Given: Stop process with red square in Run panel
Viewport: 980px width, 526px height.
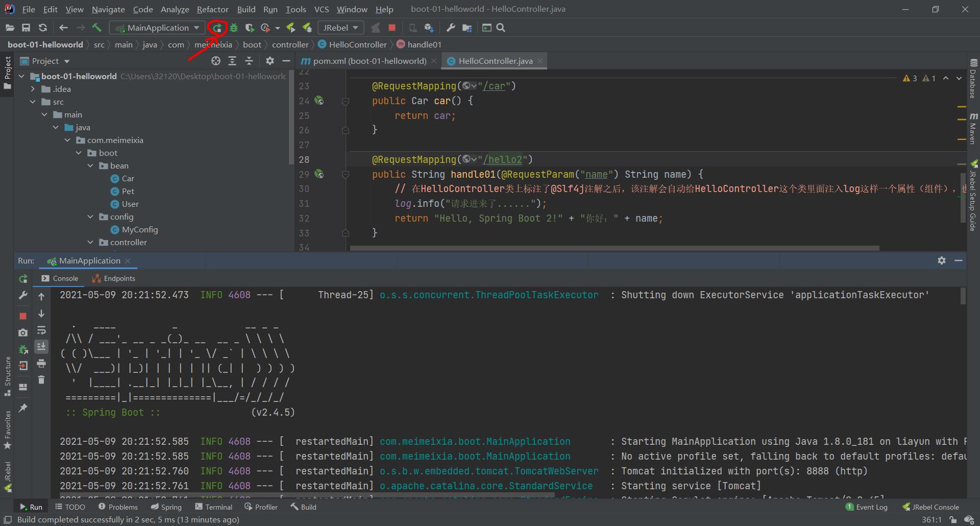Looking at the screenshot, I should click(23, 316).
